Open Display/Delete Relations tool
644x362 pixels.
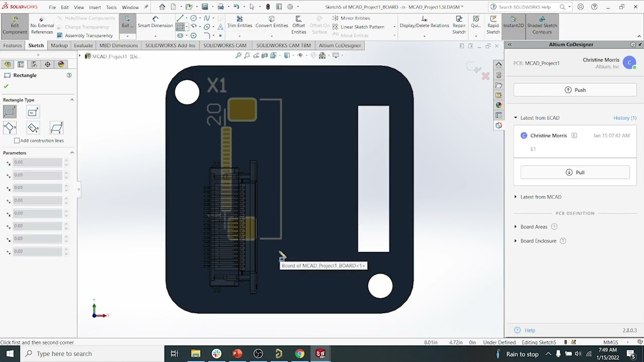[424, 22]
